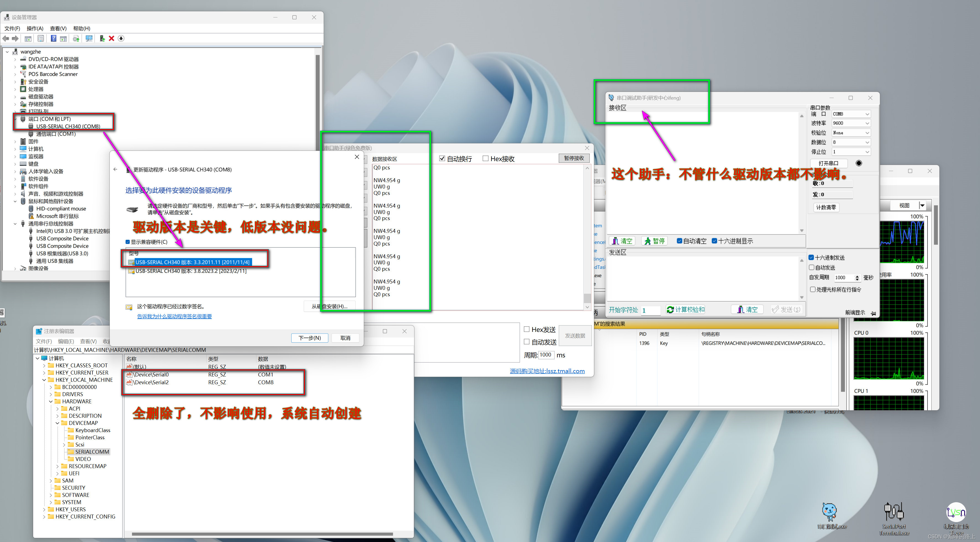The width and height of the screenshot is (980, 542).
Task: Click the red X Uninstall device icon
Action: [x=111, y=38]
